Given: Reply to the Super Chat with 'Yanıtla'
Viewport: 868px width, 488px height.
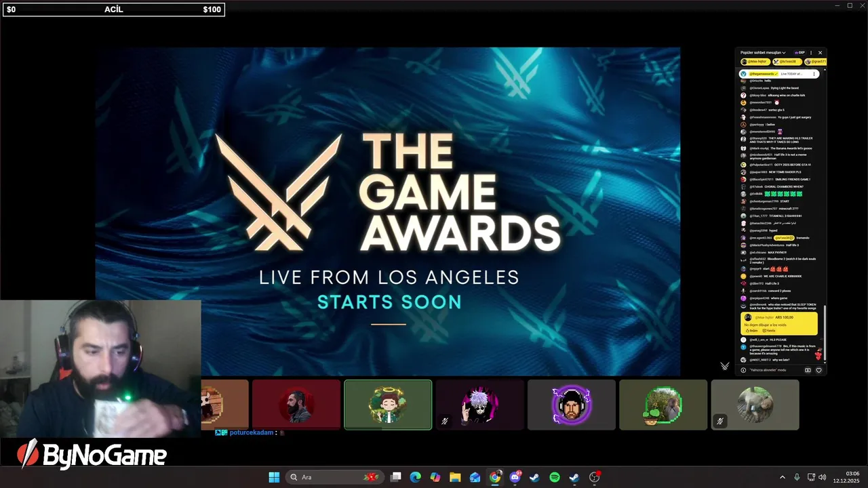Looking at the screenshot, I should tap(769, 330).
